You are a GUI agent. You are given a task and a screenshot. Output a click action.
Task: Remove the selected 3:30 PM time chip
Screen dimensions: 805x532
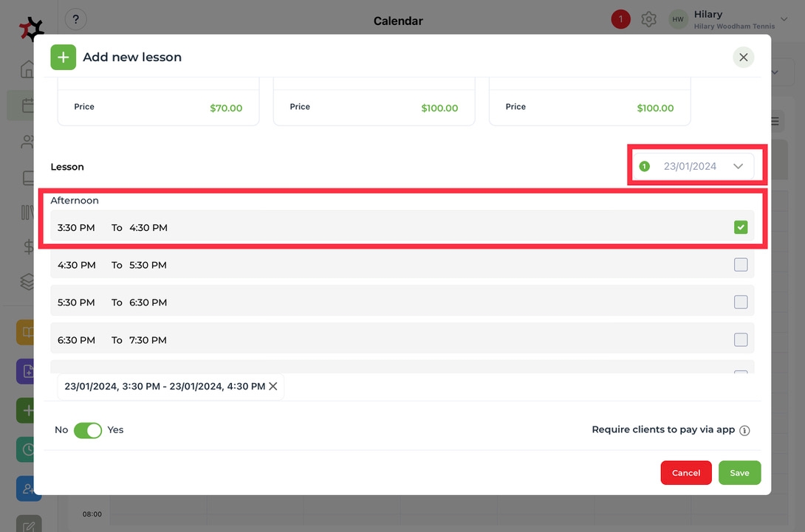click(273, 387)
